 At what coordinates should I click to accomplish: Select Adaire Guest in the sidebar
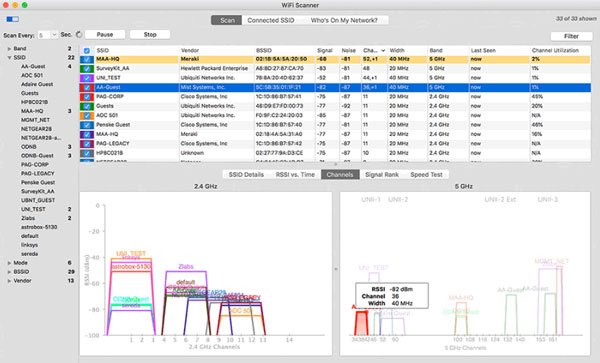[37, 84]
